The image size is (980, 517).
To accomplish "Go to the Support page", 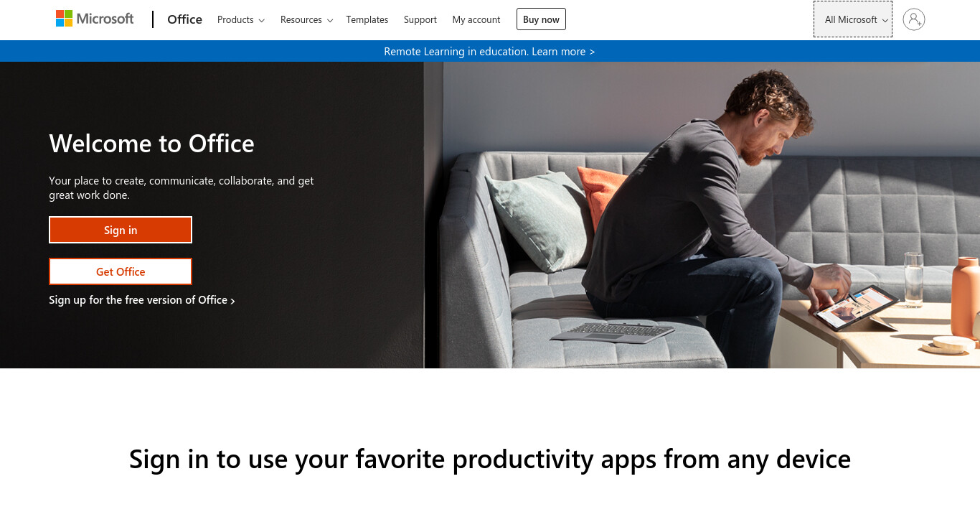I will click(420, 19).
